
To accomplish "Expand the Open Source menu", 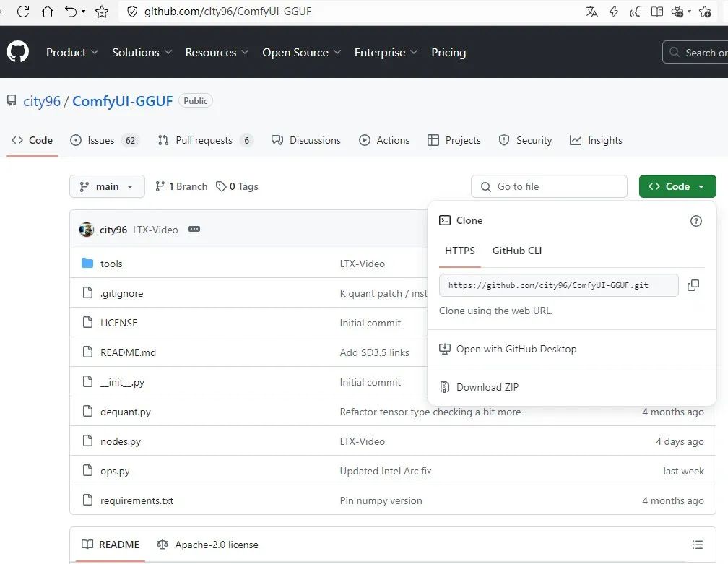I will coord(301,53).
